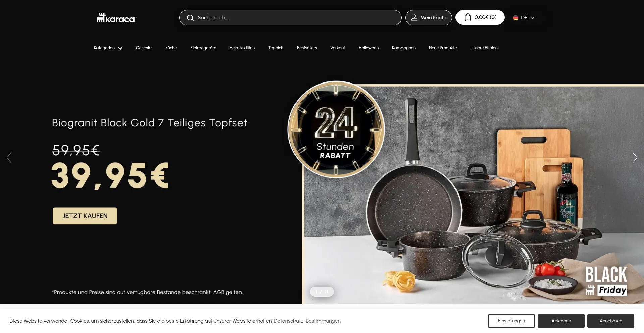Screen dimensions: 644x333
Task: Click the user account icon
Action: coord(414,18)
